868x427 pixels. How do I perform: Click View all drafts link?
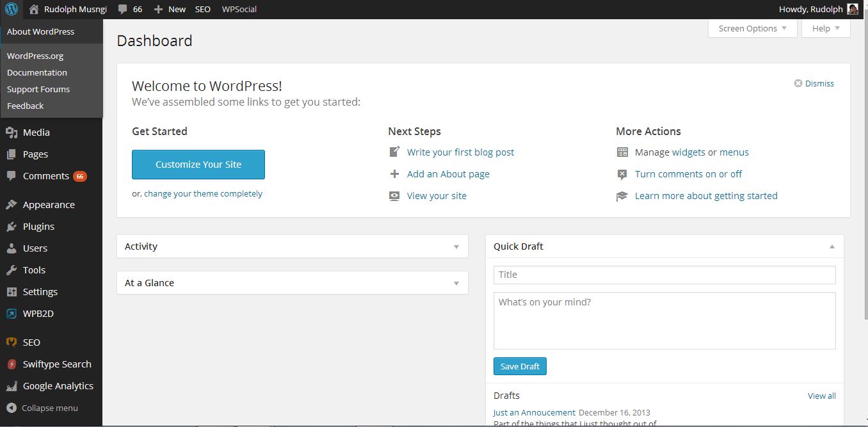tap(822, 396)
